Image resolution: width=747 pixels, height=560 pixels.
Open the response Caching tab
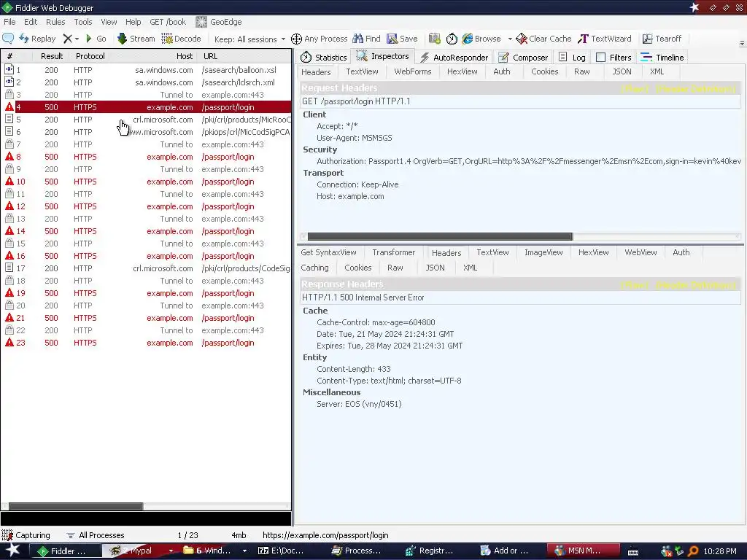tap(314, 268)
